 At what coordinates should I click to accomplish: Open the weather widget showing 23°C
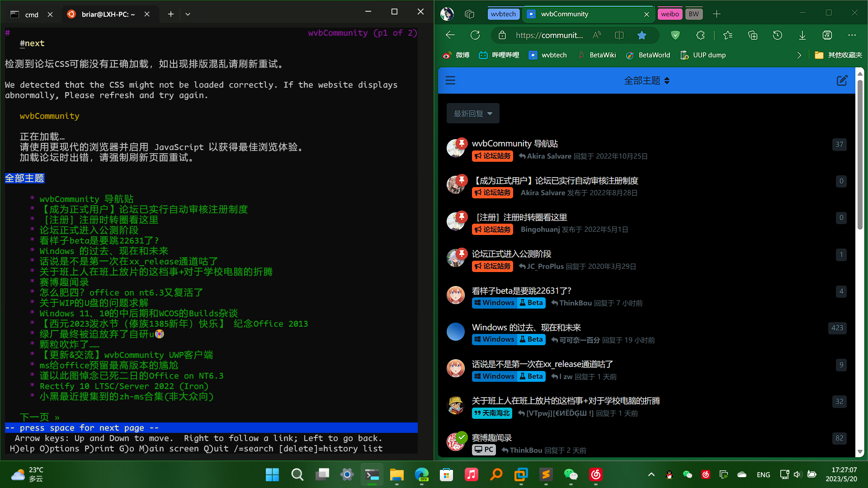click(x=27, y=474)
